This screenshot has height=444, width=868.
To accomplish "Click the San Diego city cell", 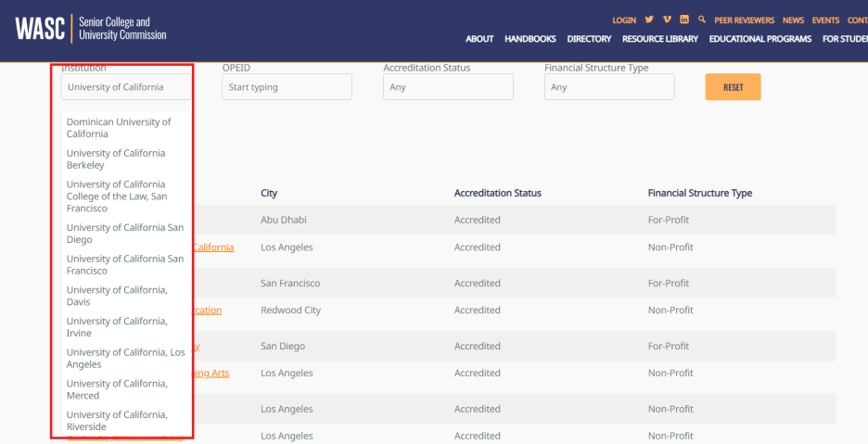I will click(x=282, y=346).
